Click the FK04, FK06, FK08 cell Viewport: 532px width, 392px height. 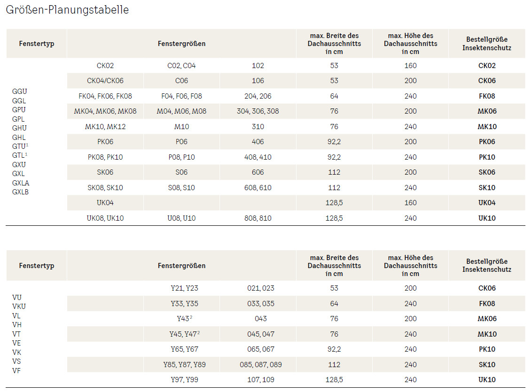click(105, 96)
